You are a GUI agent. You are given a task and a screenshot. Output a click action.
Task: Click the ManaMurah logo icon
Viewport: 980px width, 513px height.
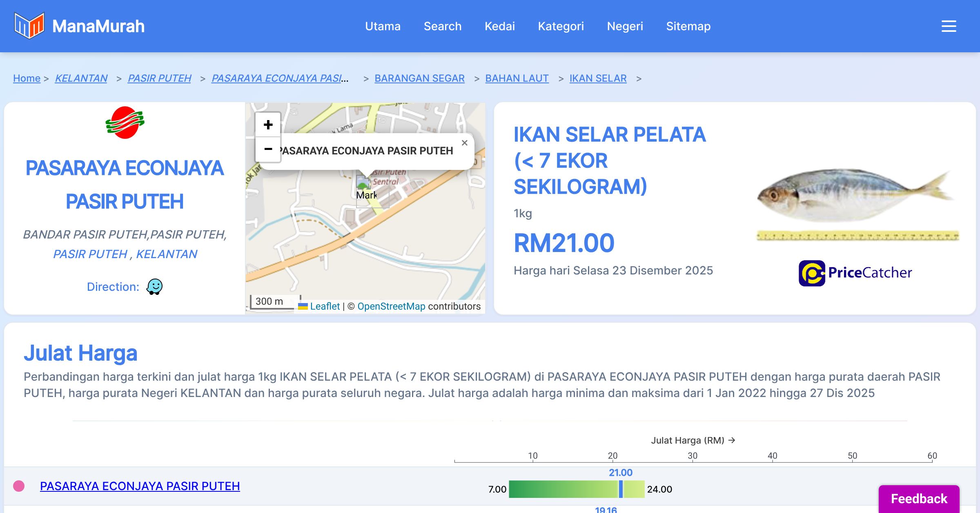click(x=29, y=26)
